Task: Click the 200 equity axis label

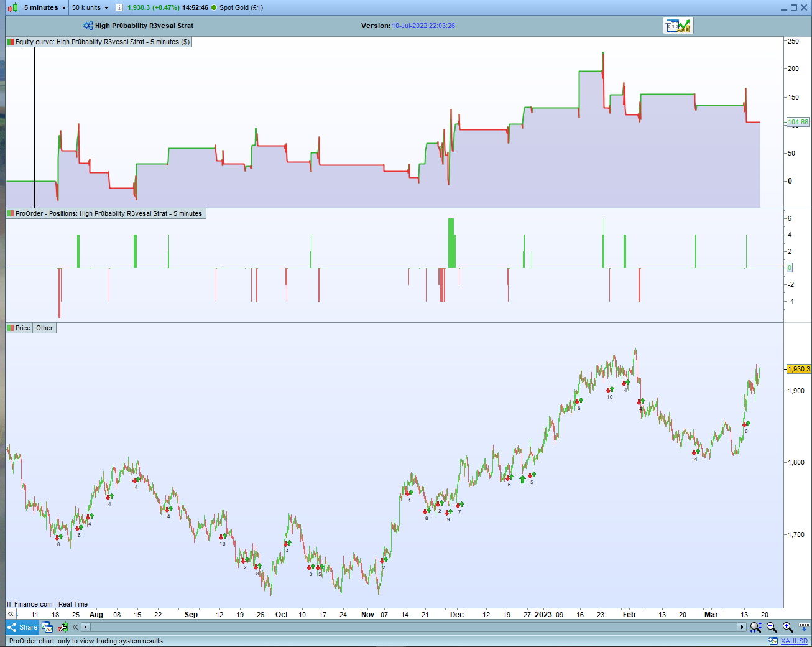Action: pyautogui.click(x=793, y=68)
